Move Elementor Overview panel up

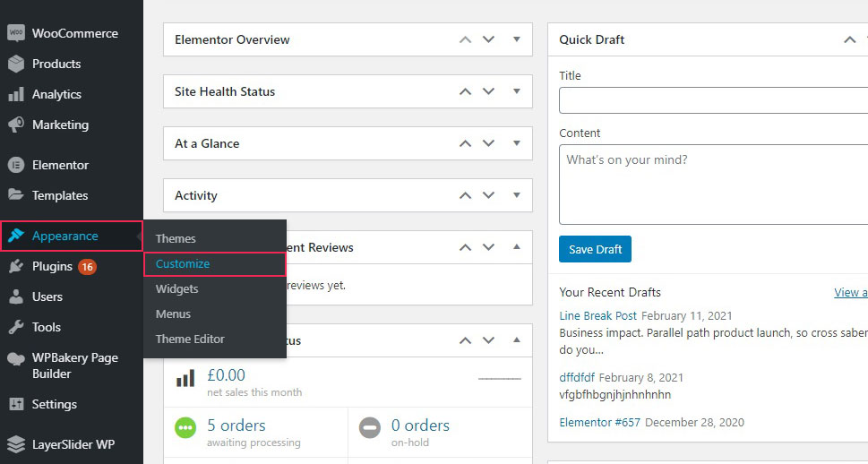tap(466, 40)
